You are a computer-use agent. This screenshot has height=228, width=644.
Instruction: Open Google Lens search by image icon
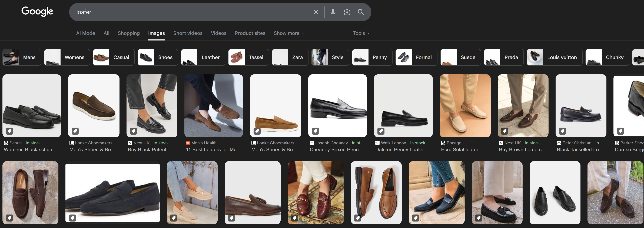click(347, 12)
